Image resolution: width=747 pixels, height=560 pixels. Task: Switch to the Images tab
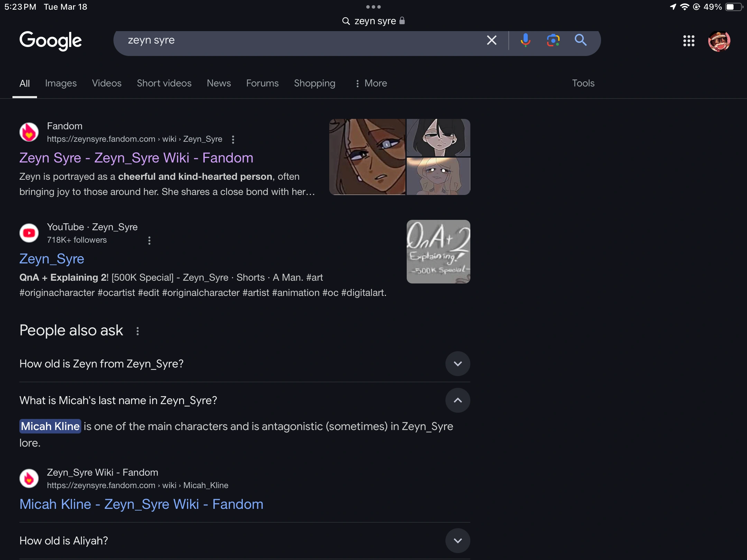[61, 83]
